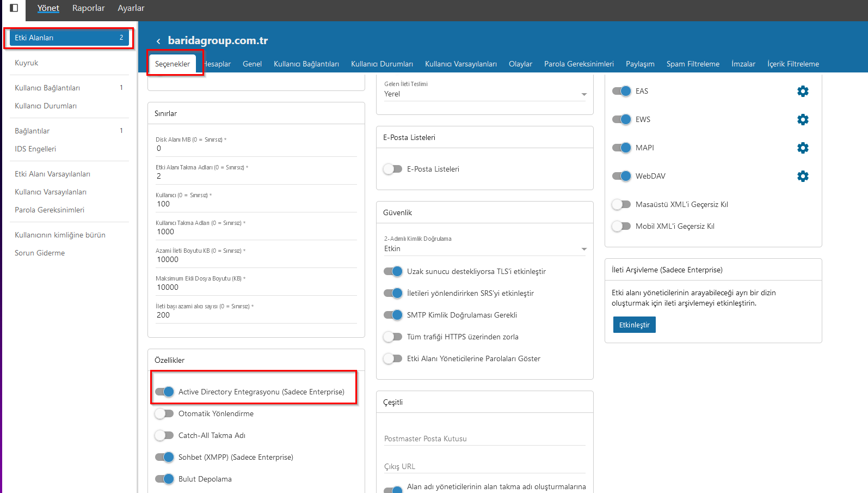Enable Otomatik Yönlendirme switch
Screen dimensions: 868x493
[164, 414]
